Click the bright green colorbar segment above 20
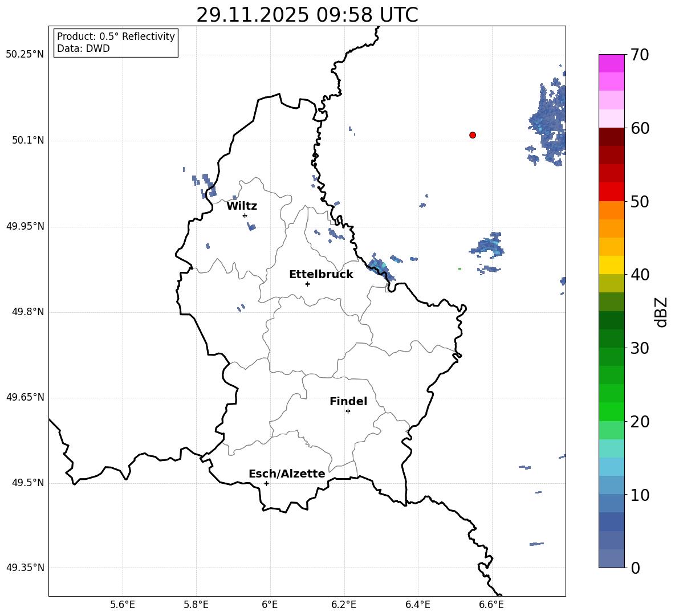Image resolution: width=675 pixels, height=616 pixels. click(612, 411)
